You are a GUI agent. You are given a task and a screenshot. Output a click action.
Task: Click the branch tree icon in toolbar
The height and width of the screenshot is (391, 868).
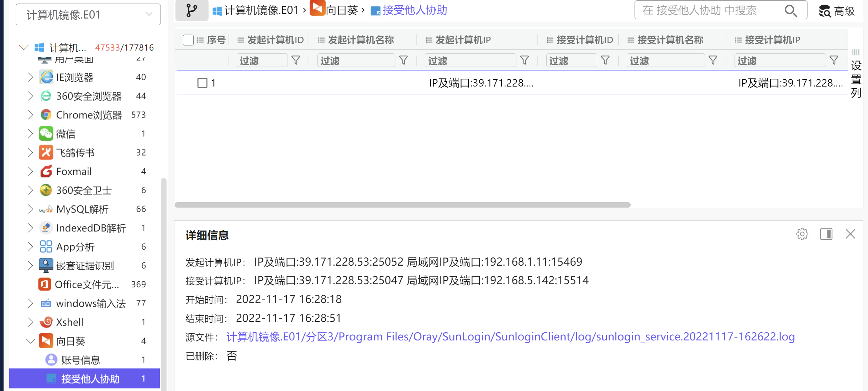191,10
